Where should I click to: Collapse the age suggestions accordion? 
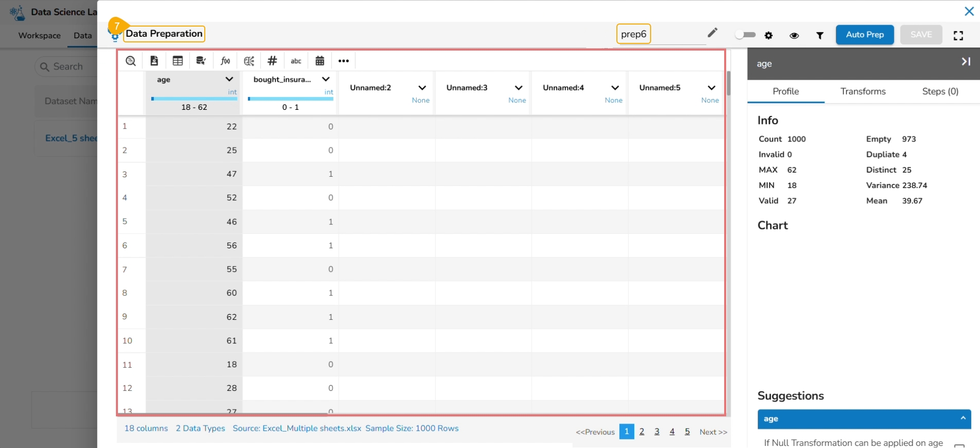point(963,418)
